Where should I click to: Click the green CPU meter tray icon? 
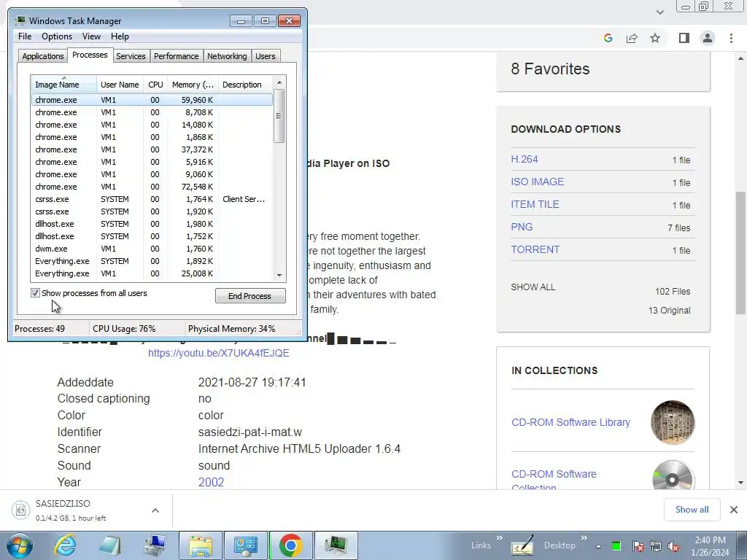(x=616, y=546)
